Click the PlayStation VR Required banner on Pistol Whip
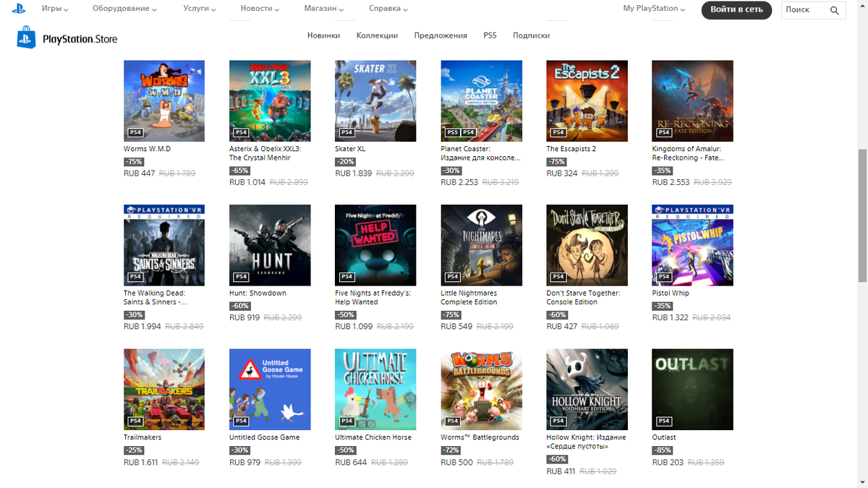This screenshot has height=488, width=868. pyautogui.click(x=692, y=208)
